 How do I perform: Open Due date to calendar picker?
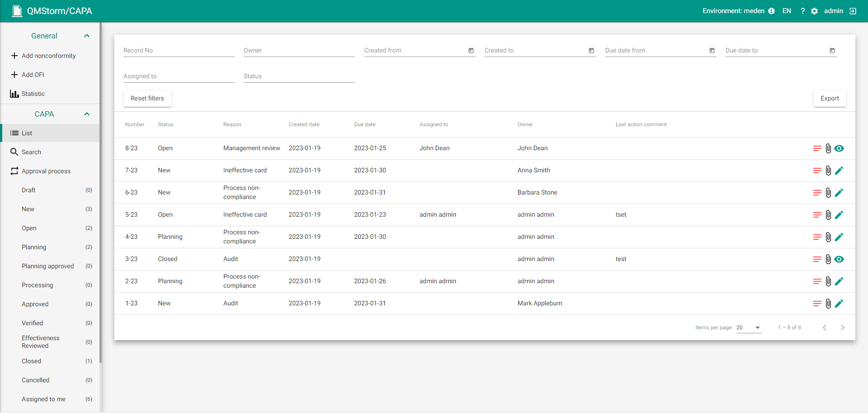coord(832,50)
